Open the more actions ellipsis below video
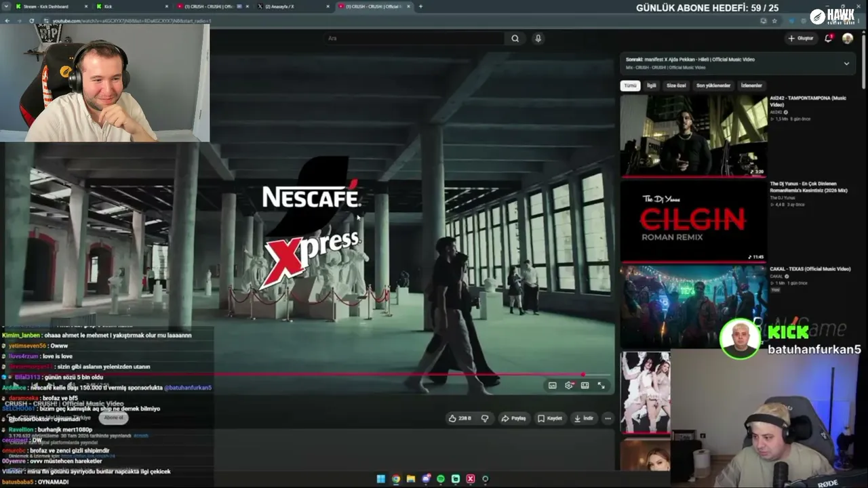The image size is (868, 488). (x=608, y=418)
